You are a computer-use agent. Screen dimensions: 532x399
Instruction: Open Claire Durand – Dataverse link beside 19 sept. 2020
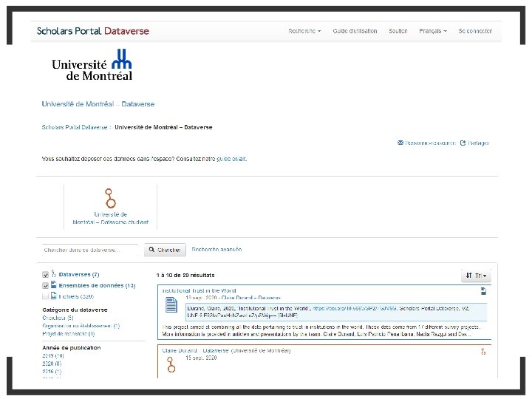250,298
